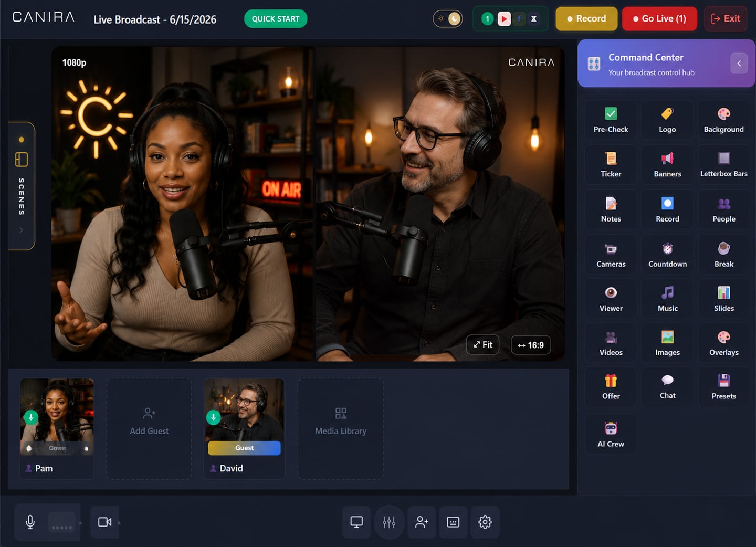
Task: Click the 1080p resolution label
Action: coord(74,62)
